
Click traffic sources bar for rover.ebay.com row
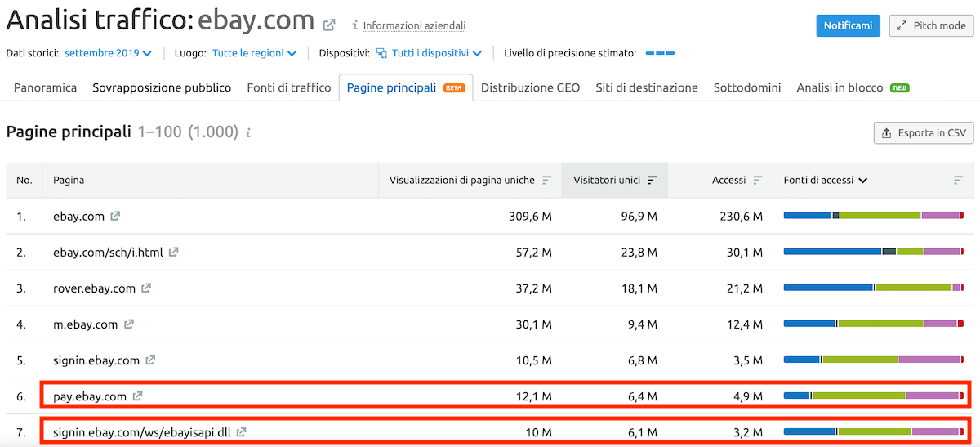point(873,288)
